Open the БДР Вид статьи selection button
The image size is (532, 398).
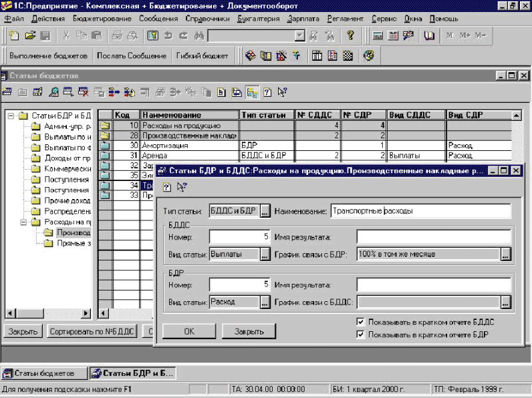[x=265, y=302]
